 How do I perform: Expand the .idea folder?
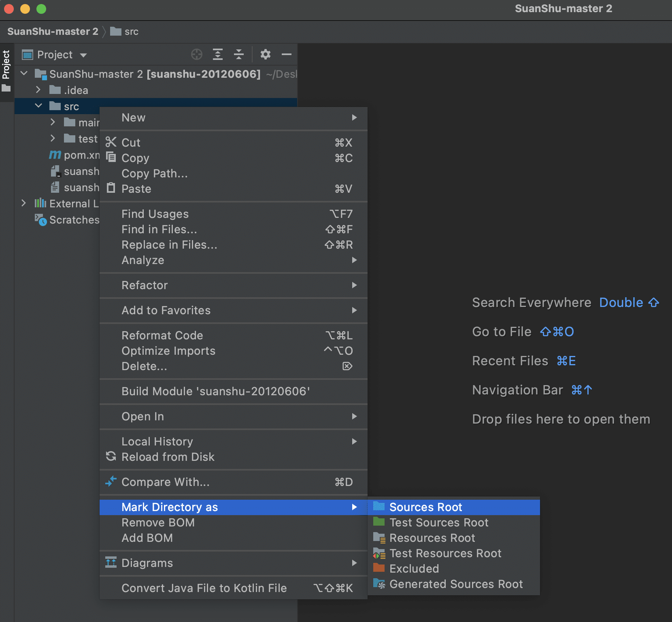click(38, 89)
